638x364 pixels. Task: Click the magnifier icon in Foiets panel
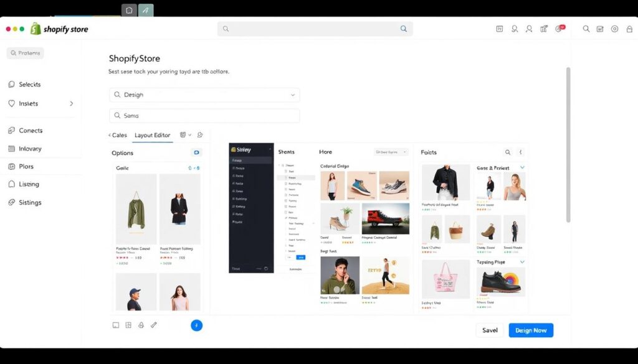(x=508, y=152)
